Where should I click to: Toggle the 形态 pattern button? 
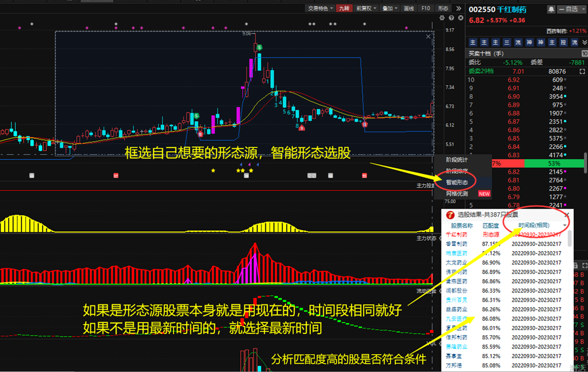443,8
